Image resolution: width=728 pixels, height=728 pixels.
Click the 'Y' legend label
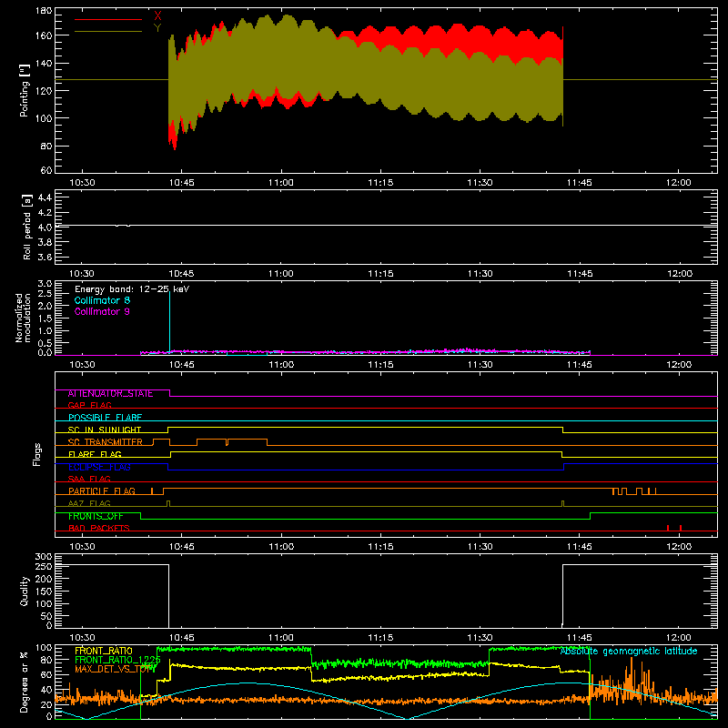157,28
